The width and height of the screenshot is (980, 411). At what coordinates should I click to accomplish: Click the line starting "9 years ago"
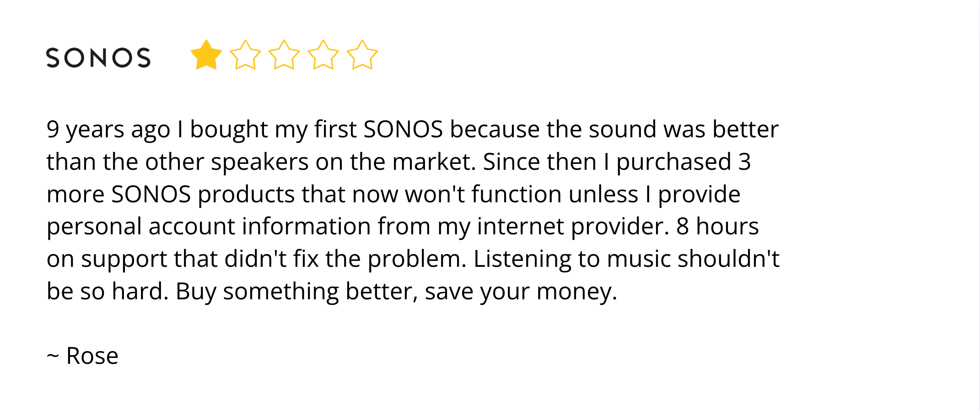[x=412, y=129]
